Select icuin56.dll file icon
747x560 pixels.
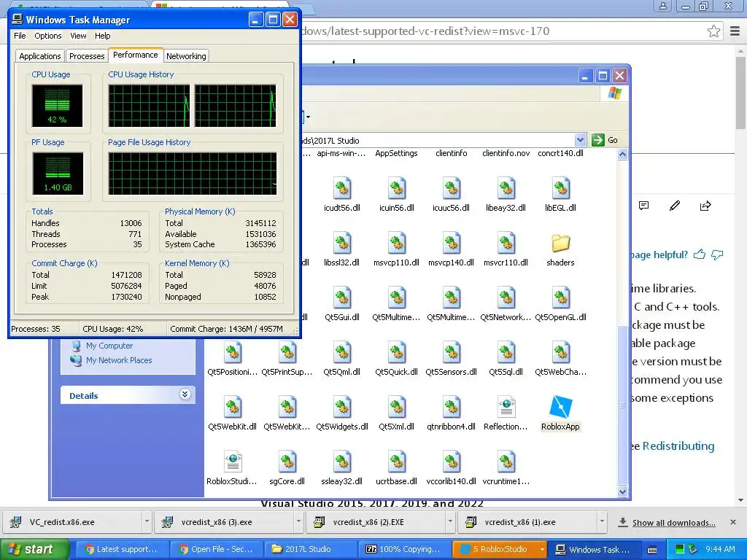(x=396, y=189)
